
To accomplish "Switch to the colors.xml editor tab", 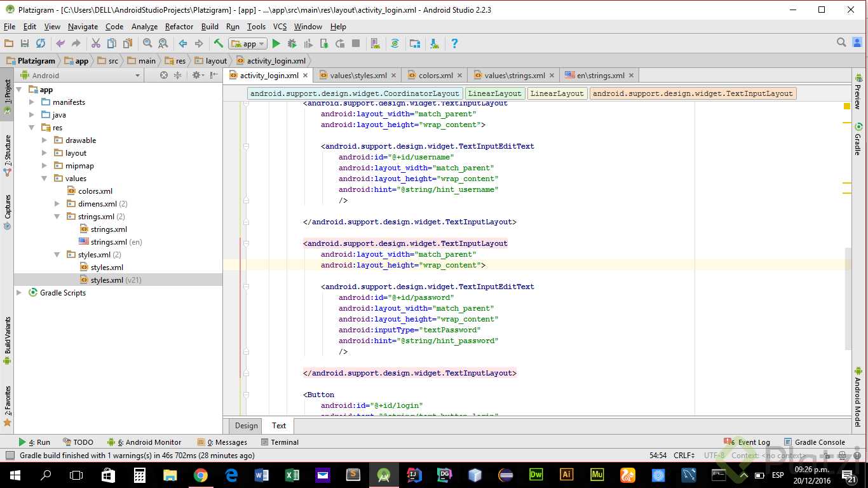I will tap(435, 76).
